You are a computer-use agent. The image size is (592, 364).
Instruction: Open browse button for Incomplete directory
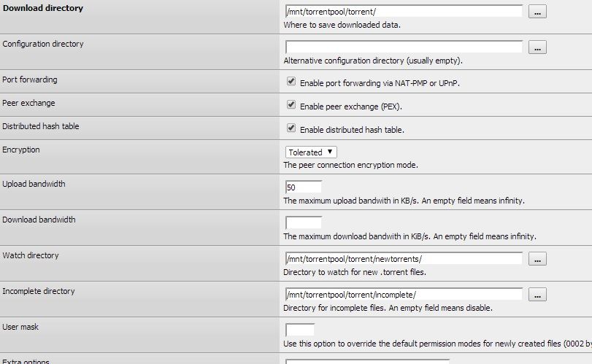(537, 295)
